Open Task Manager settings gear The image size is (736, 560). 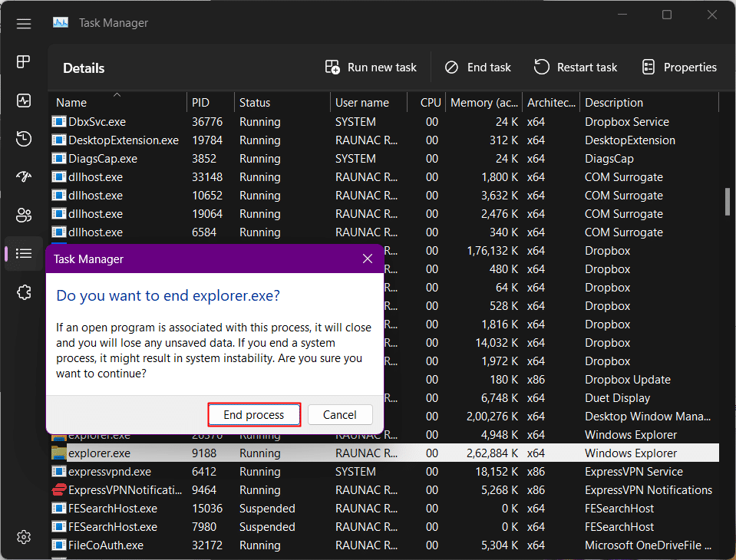click(24, 536)
